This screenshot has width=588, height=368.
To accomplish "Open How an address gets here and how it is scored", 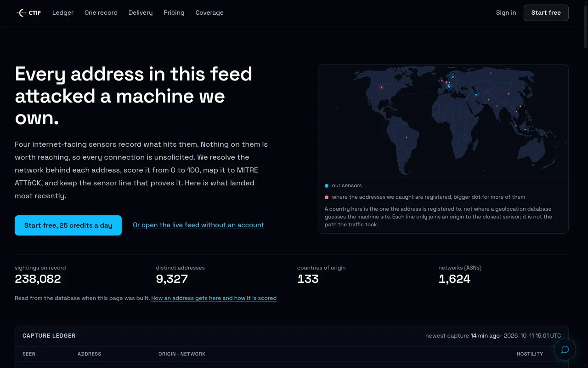I will point(214,298).
